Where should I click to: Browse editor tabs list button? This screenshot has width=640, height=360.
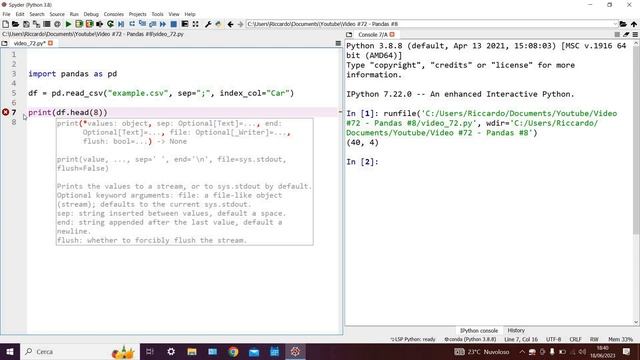pyautogui.click(x=4, y=43)
